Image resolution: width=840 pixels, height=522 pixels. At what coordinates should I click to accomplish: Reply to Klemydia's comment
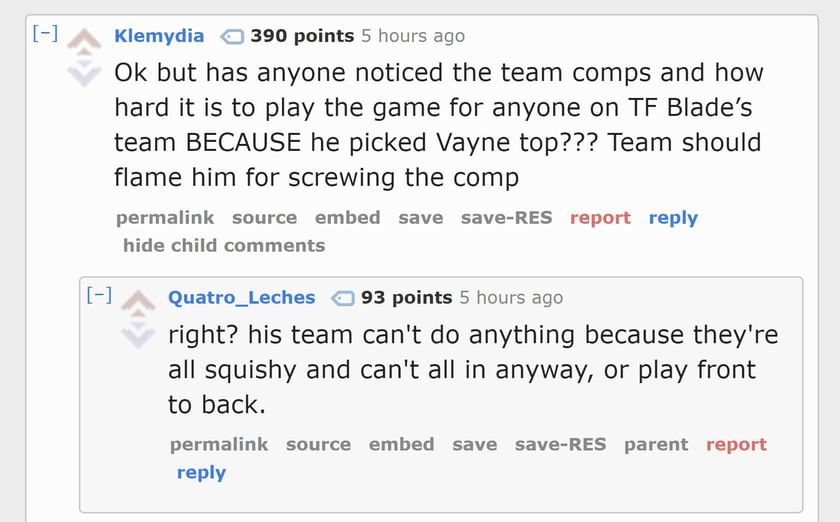[673, 218]
